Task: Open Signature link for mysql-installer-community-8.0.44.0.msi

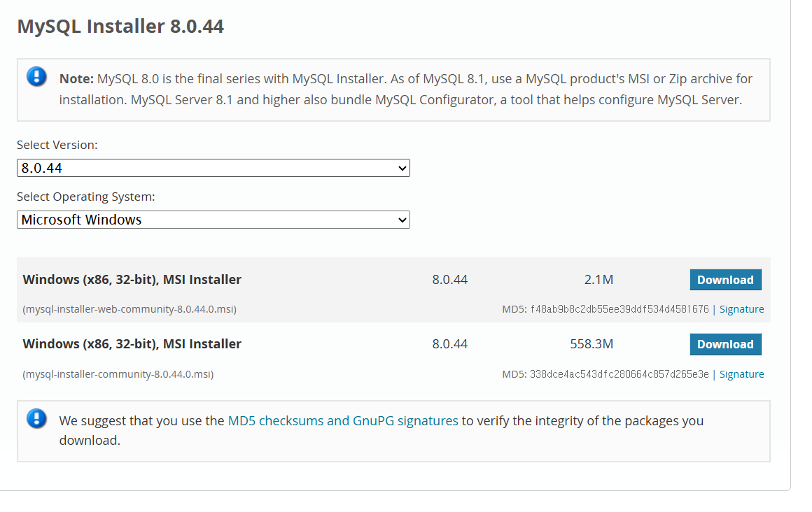Action: [x=741, y=374]
